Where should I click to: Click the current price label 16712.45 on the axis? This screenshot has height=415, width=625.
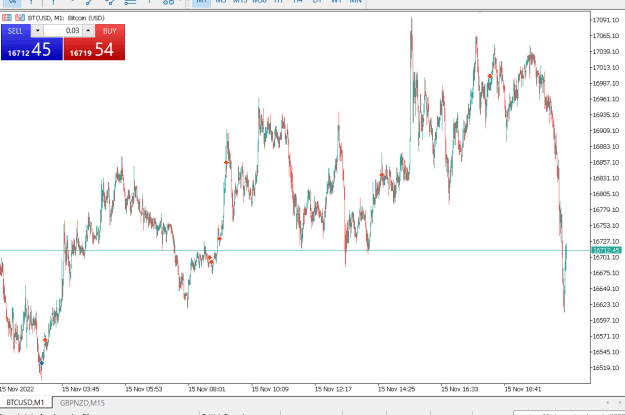[x=606, y=250]
